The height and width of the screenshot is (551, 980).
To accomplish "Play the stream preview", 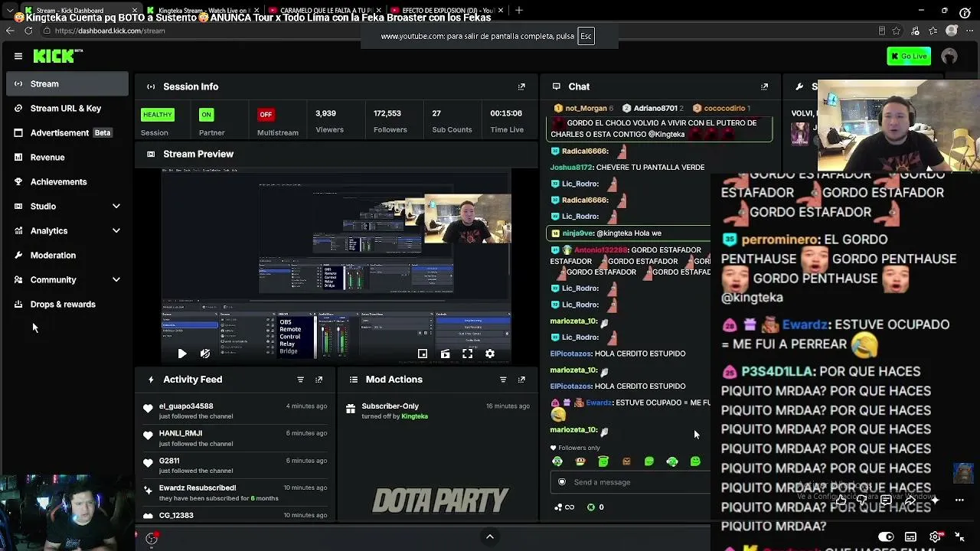I will [x=181, y=354].
